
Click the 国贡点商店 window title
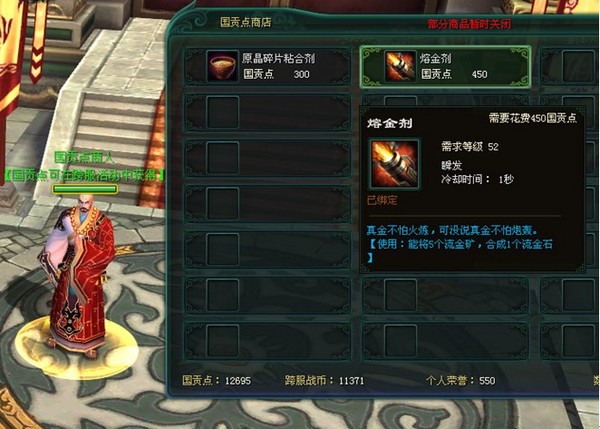point(246,22)
